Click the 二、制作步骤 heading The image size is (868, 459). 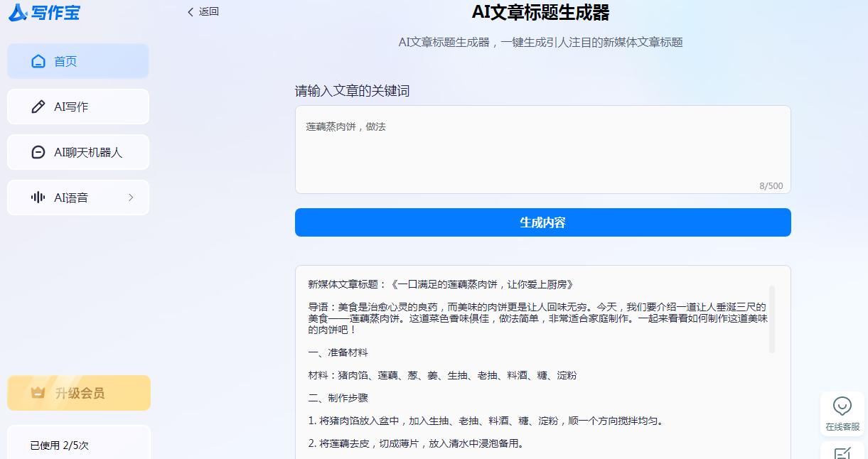[x=338, y=398]
